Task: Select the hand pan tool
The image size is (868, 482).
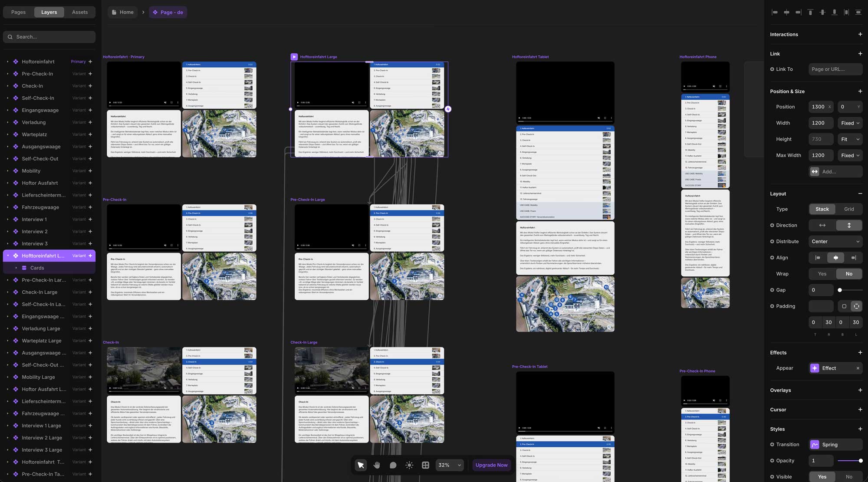Action: (377, 465)
